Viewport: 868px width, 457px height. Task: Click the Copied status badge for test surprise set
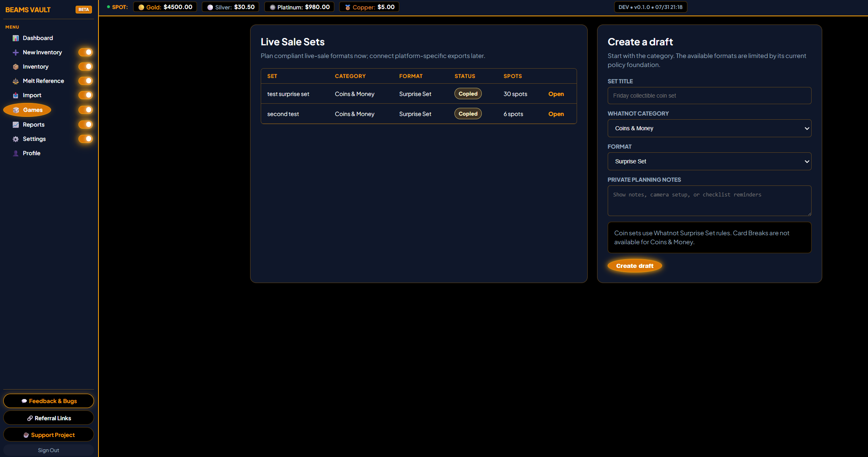coord(468,94)
